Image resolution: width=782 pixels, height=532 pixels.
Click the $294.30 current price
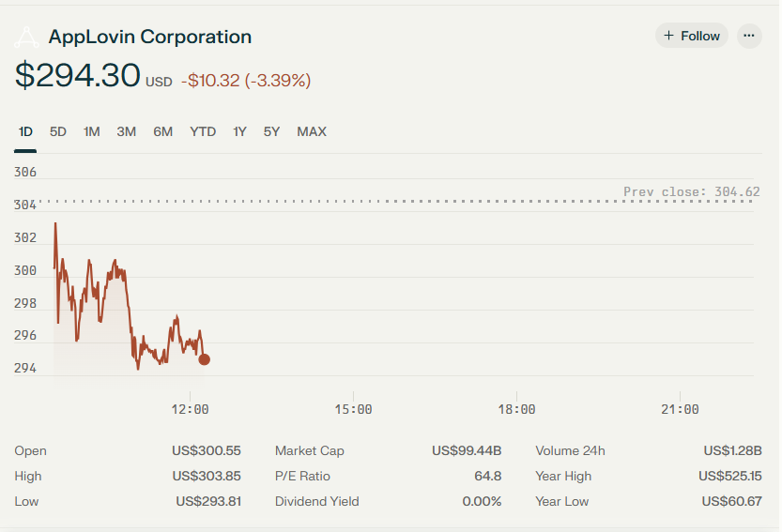click(78, 76)
